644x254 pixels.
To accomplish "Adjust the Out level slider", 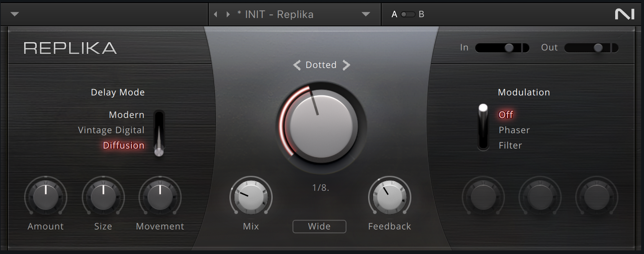I will click(591, 48).
